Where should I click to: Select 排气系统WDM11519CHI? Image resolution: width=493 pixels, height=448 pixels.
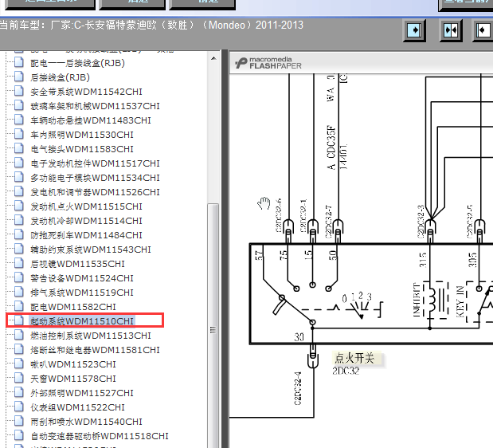(x=82, y=293)
